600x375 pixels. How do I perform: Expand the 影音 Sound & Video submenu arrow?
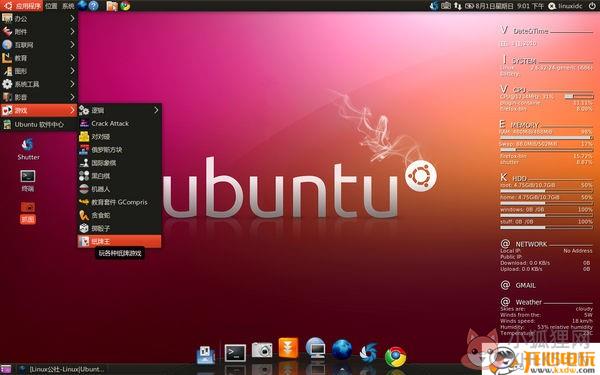click(x=72, y=97)
